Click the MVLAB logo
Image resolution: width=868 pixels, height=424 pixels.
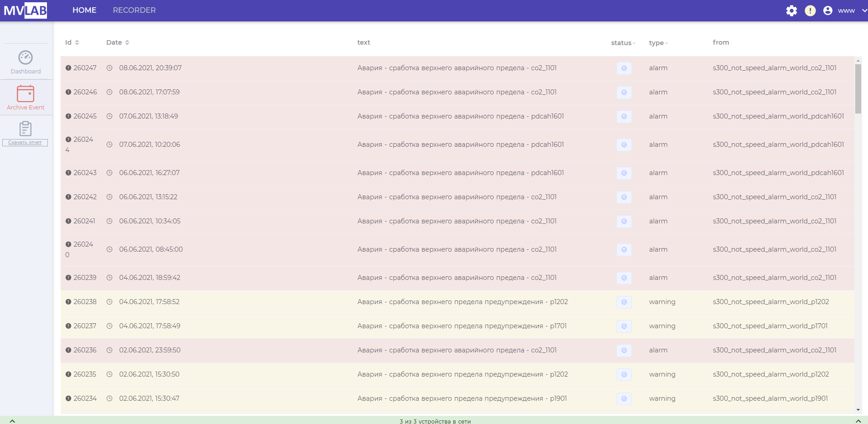(x=26, y=10)
